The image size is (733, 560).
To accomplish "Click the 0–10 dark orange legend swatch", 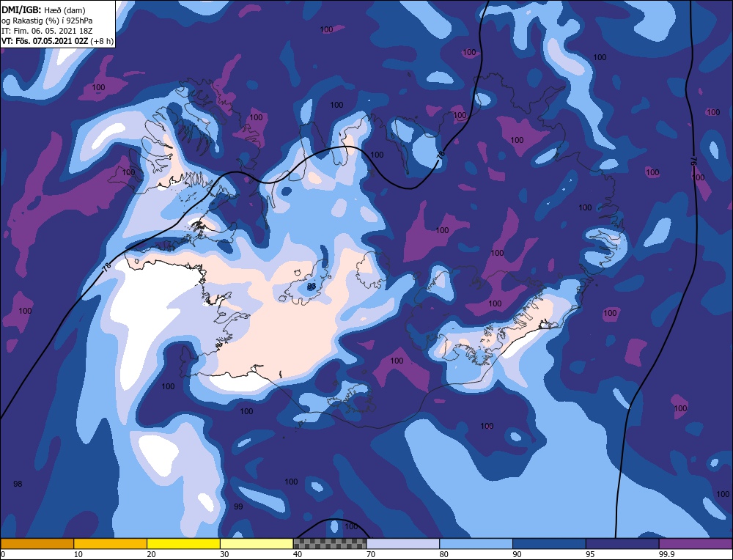I will click(37, 543).
